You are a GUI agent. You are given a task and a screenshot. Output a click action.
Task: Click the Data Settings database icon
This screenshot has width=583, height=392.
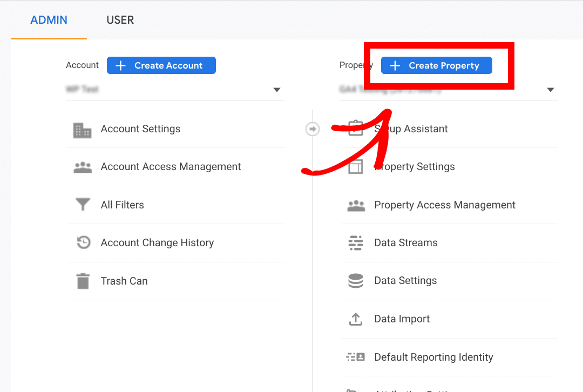pos(356,281)
